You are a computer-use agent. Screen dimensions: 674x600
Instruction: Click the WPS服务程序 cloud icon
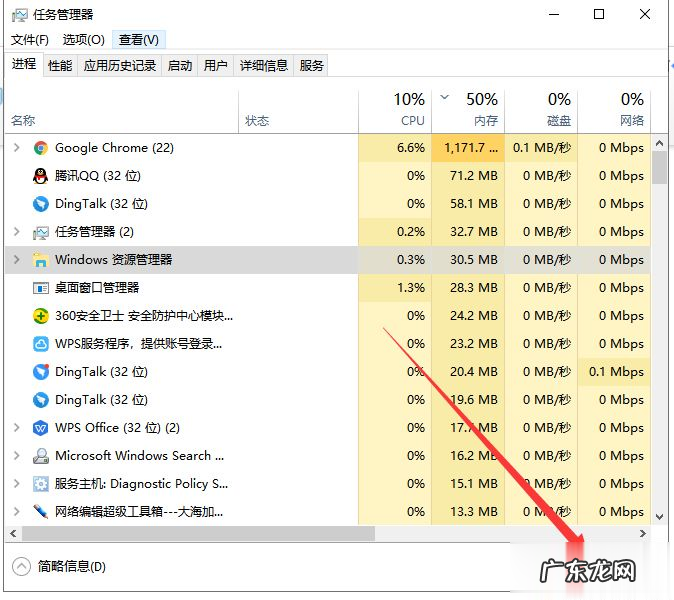(x=40, y=344)
